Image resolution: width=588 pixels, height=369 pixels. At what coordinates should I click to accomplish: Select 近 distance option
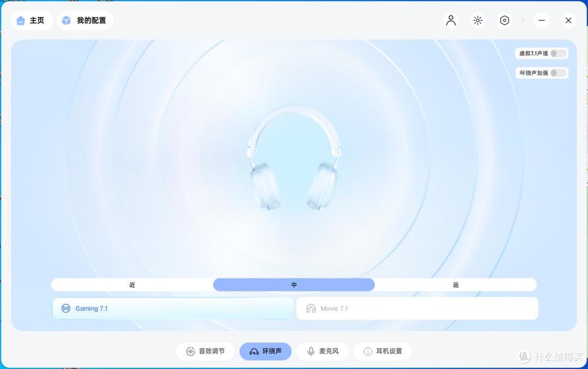pyautogui.click(x=132, y=285)
